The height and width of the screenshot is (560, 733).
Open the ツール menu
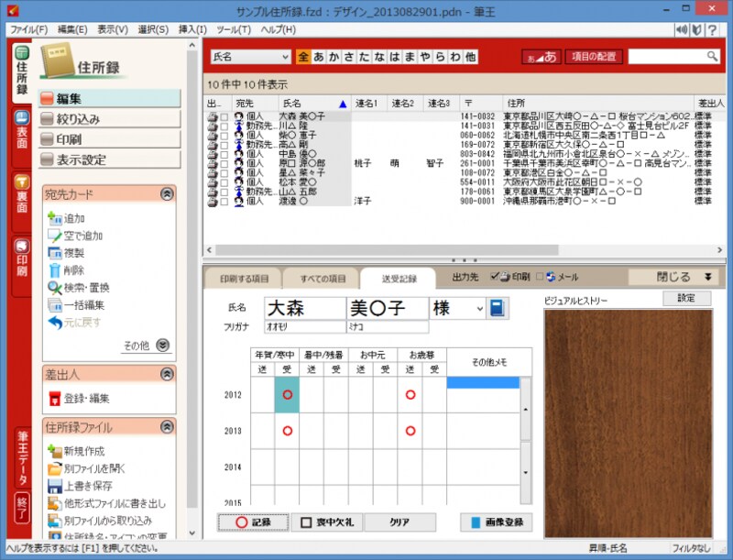233,29
